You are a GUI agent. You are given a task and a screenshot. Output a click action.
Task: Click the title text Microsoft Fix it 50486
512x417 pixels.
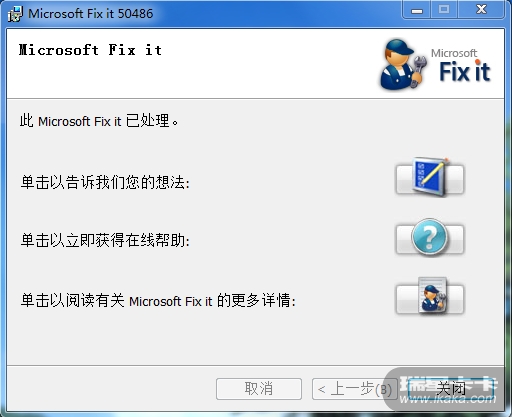(x=91, y=14)
